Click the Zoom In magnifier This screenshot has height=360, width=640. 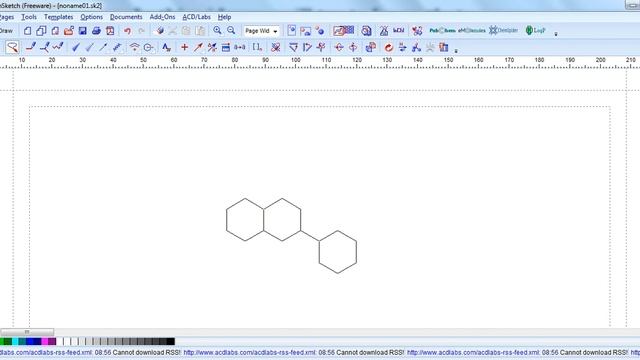217,31
